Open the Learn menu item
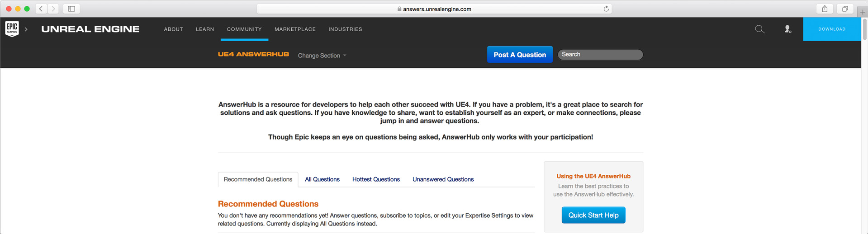868x234 pixels. point(205,29)
